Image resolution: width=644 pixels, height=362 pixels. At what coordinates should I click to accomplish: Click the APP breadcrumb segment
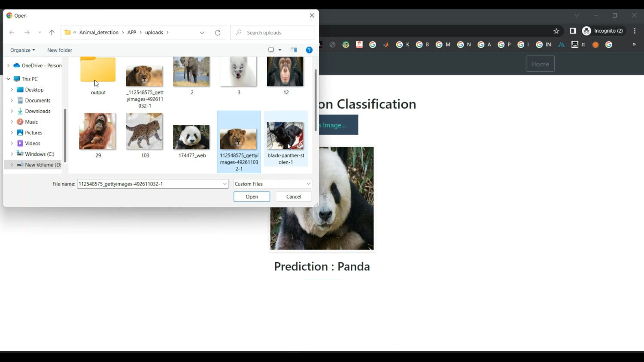coord(132,33)
